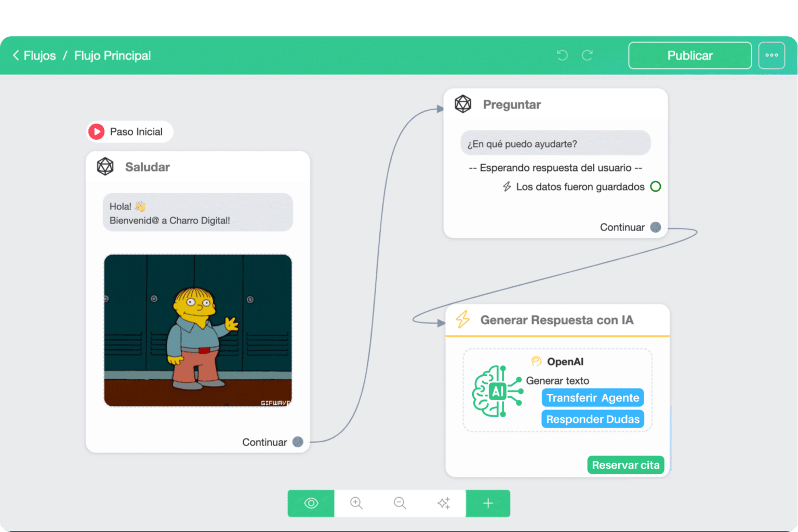
Task: Click the Responder Dudas tag
Action: click(592, 419)
